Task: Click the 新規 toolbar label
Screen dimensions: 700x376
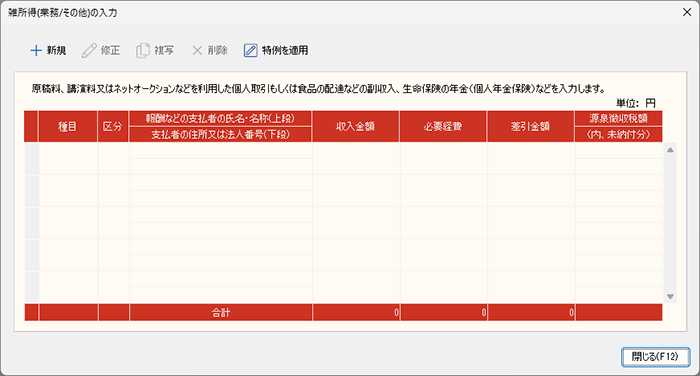Action: coord(56,50)
